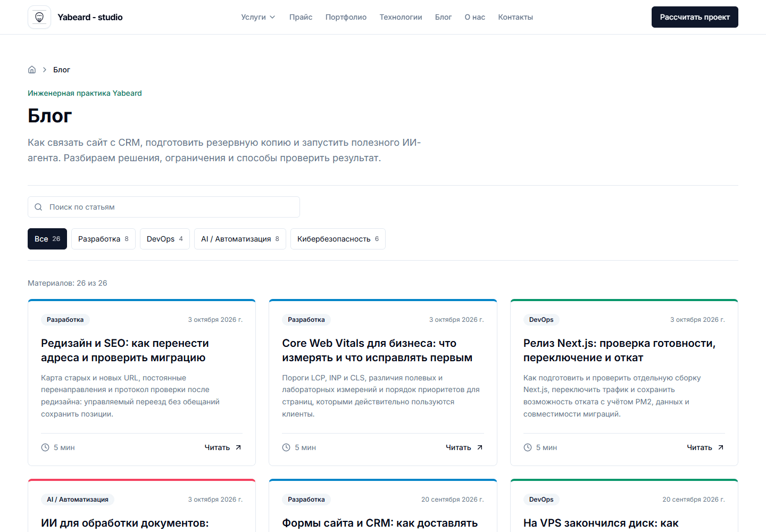
Task: Open article Формы сайта и CRM
Action: [x=380, y=523]
